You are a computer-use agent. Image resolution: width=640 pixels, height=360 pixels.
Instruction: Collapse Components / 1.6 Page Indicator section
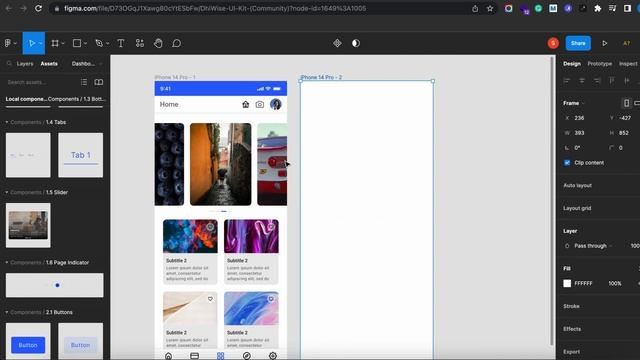point(7,262)
